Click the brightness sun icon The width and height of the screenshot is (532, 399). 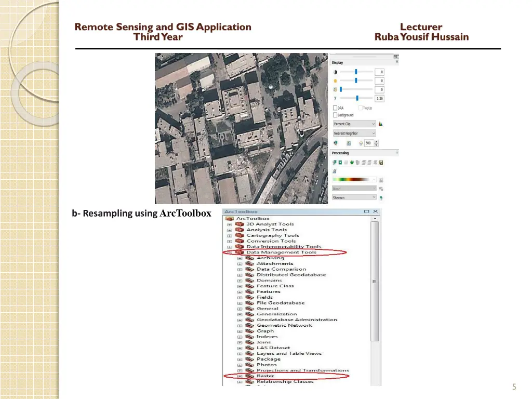[x=335, y=81]
